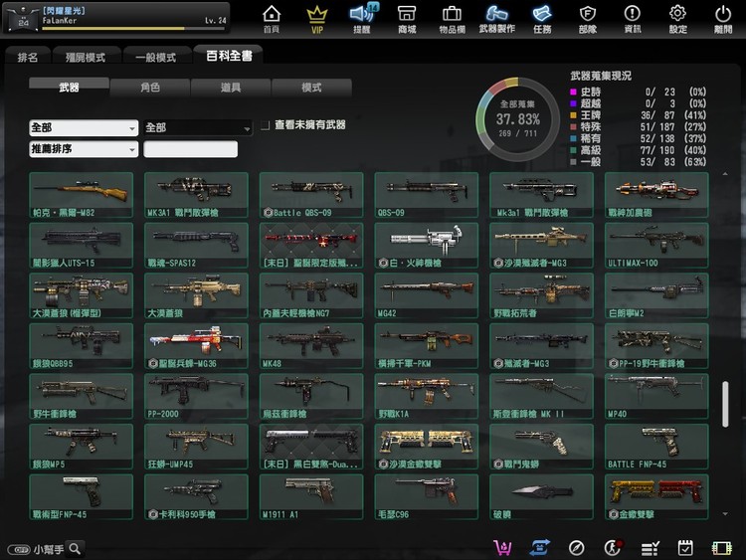Open the MP40 weapon card
The image size is (746, 560).
pos(656,396)
